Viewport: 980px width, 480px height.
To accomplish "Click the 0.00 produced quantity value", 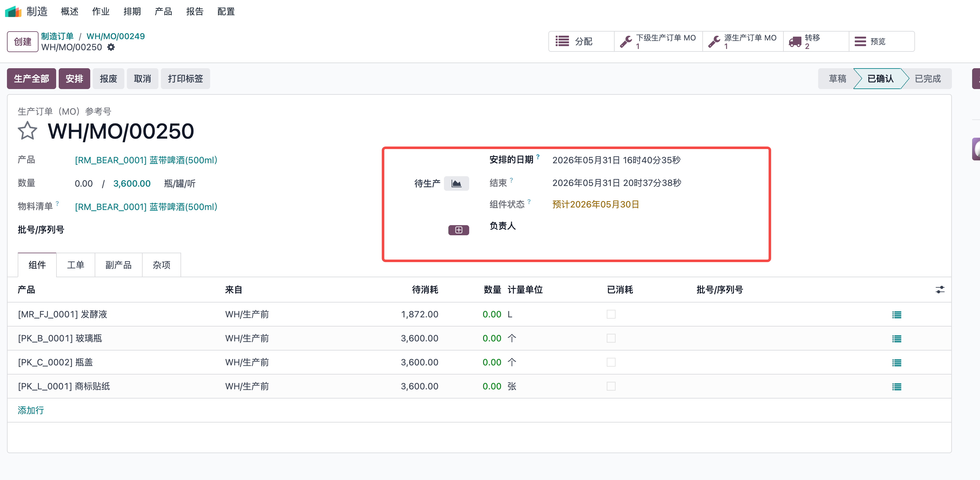I will point(84,184).
